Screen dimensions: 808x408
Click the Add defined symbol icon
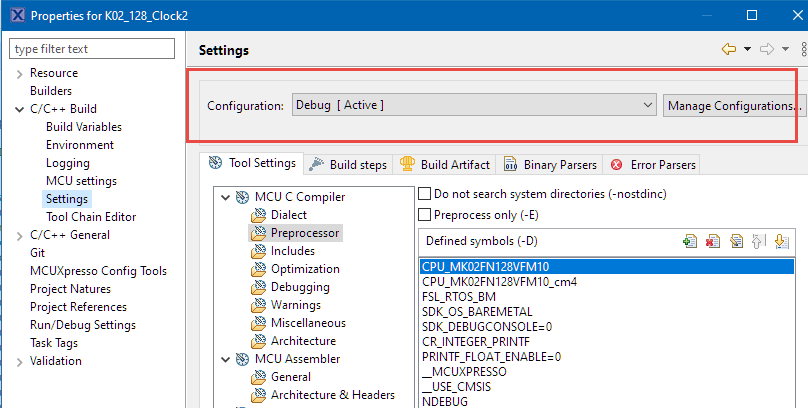[x=689, y=241]
